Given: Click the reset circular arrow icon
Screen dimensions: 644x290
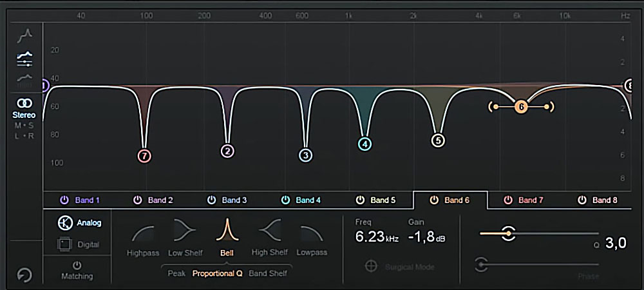Looking at the screenshot, I should click(x=24, y=275).
